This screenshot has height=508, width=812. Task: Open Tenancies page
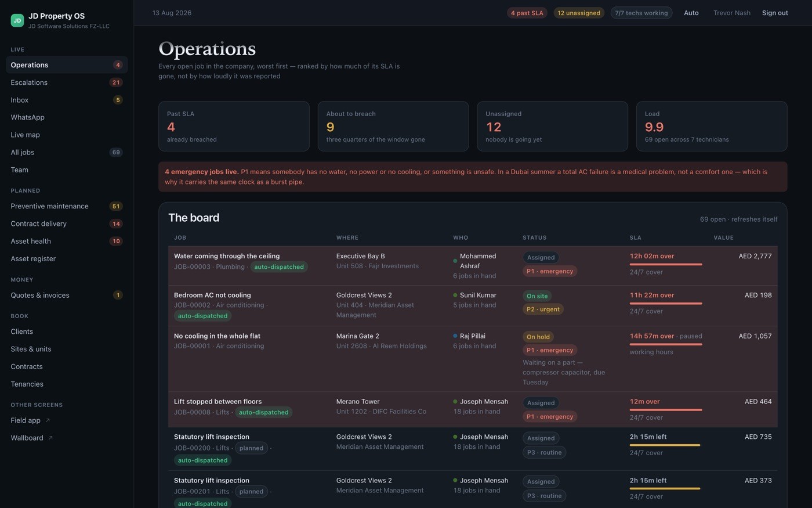67,384
